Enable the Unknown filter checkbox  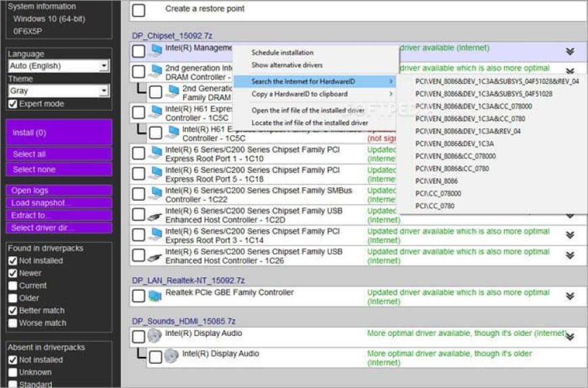coord(13,372)
